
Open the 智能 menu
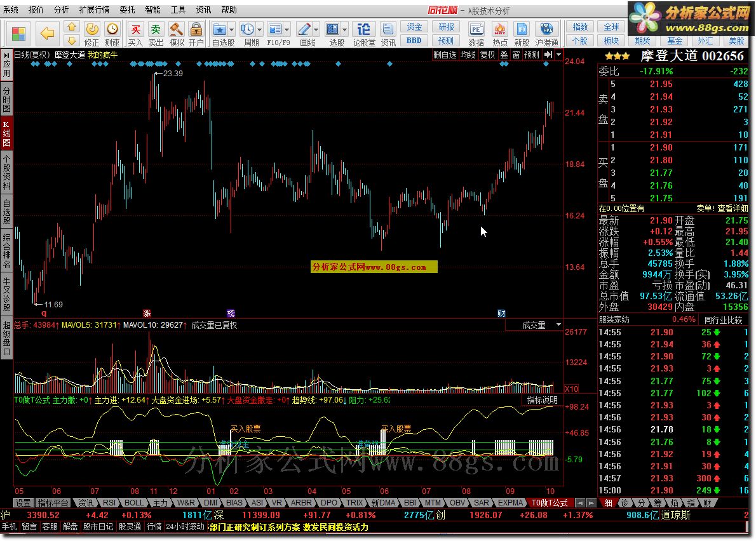pyautogui.click(x=152, y=10)
